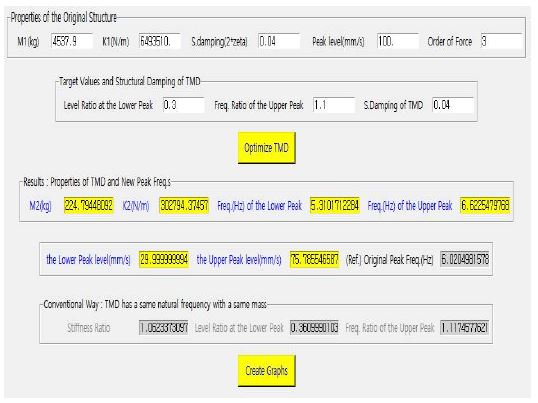
Task: Select the S.Damping of TMD field
Action: [453, 105]
